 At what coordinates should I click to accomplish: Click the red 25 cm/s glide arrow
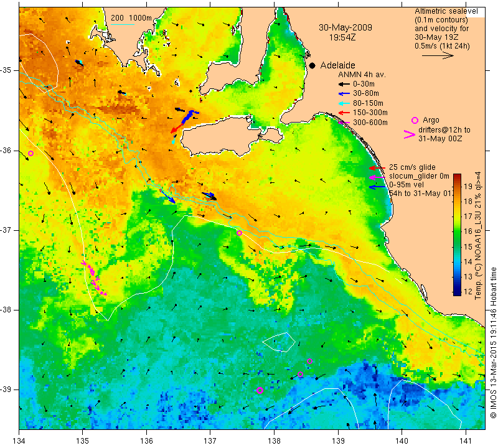377,168
